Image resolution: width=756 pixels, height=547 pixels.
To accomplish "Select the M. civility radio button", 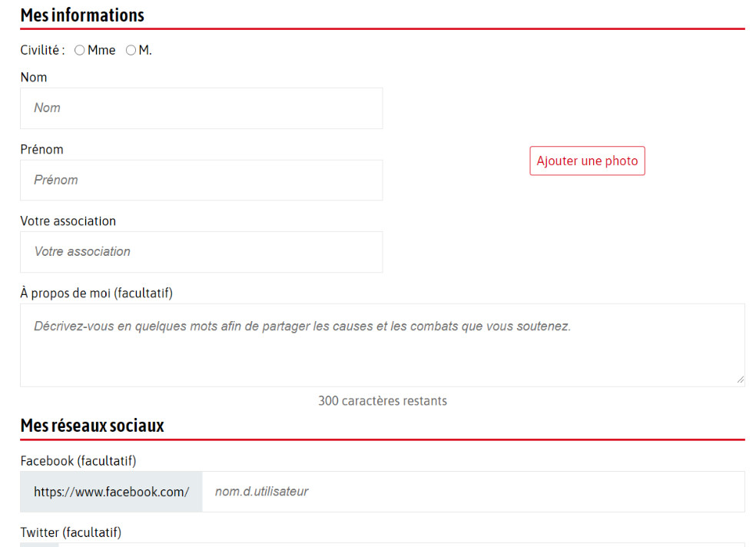I will click(x=131, y=51).
